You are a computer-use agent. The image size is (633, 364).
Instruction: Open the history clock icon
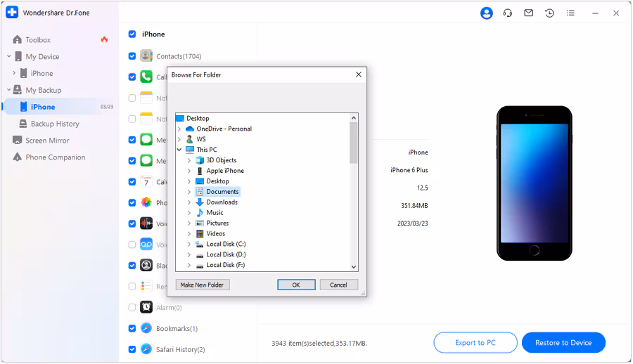click(x=549, y=13)
